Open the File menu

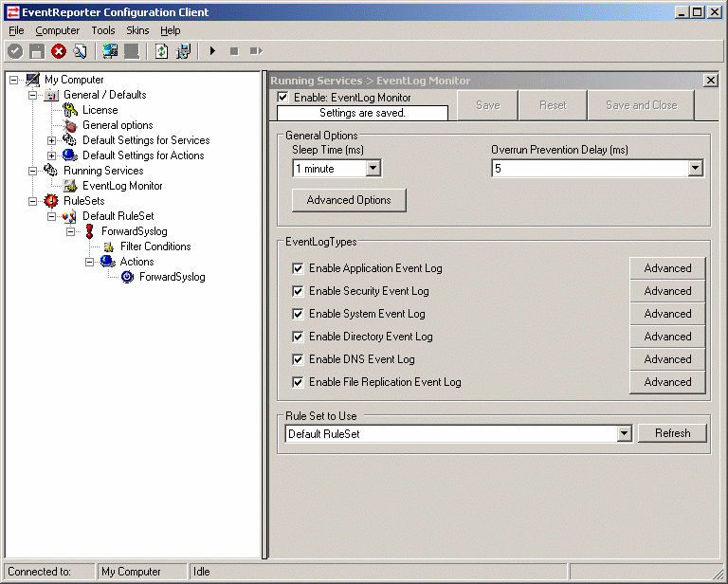coord(16,30)
